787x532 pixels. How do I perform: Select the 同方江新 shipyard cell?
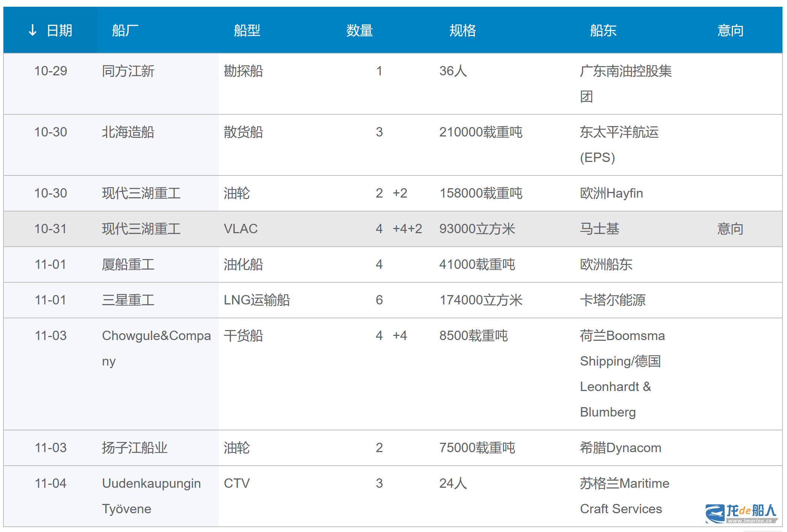pos(128,71)
